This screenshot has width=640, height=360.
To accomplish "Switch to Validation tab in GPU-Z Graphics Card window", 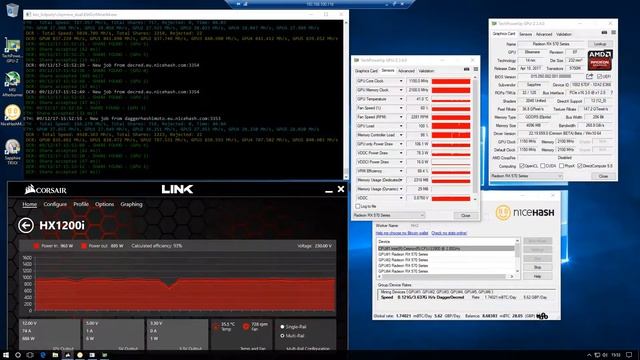I will pos(564,34).
